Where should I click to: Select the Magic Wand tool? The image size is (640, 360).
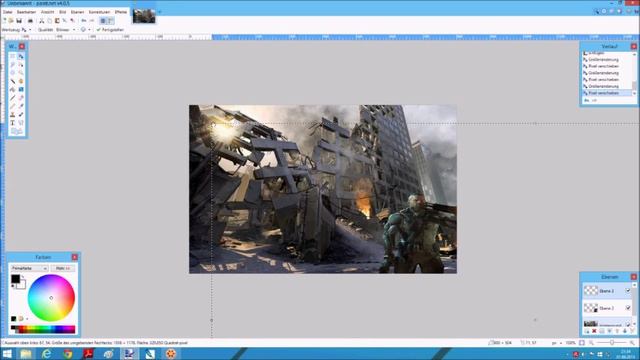[13, 81]
